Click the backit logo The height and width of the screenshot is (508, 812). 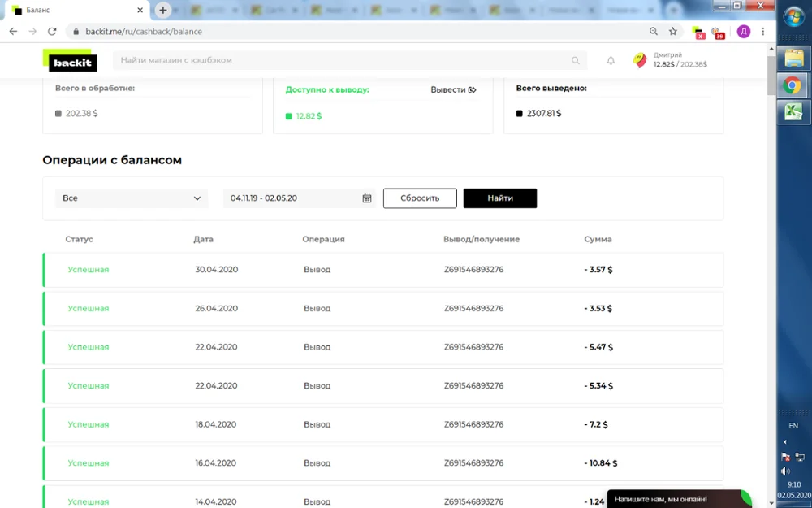[x=70, y=60]
